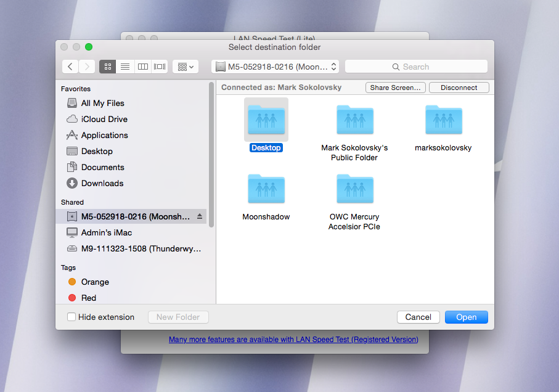559x392 pixels.
Task: Expand the M5-052918-0216 location popup
Action: 275,67
